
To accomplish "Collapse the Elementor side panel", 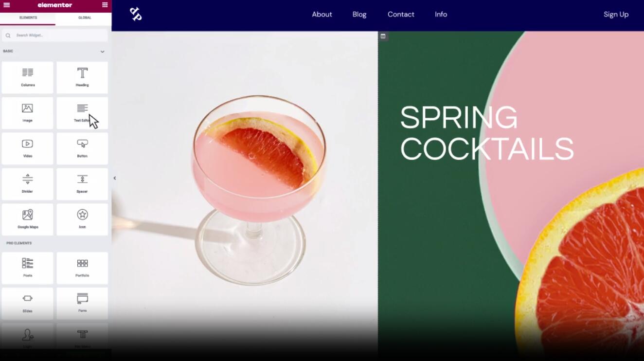I will 114,178.
